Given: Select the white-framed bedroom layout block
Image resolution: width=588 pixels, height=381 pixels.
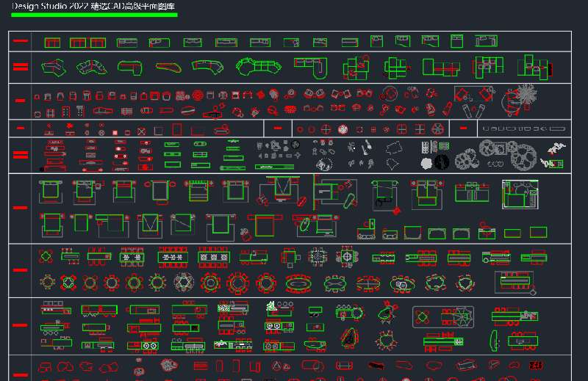Looking at the screenshot, I should coord(520,194).
